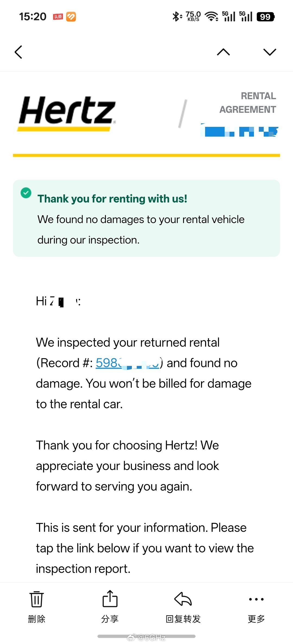Tap the green checkmark icon
293x644 pixels.
[26, 193]
